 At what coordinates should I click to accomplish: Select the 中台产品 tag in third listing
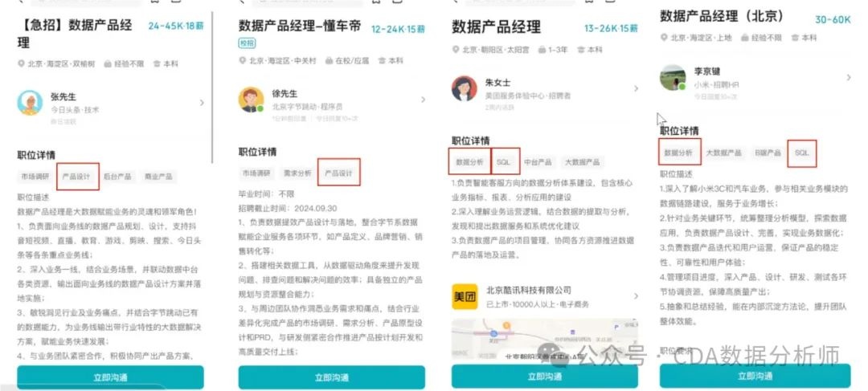538,162
